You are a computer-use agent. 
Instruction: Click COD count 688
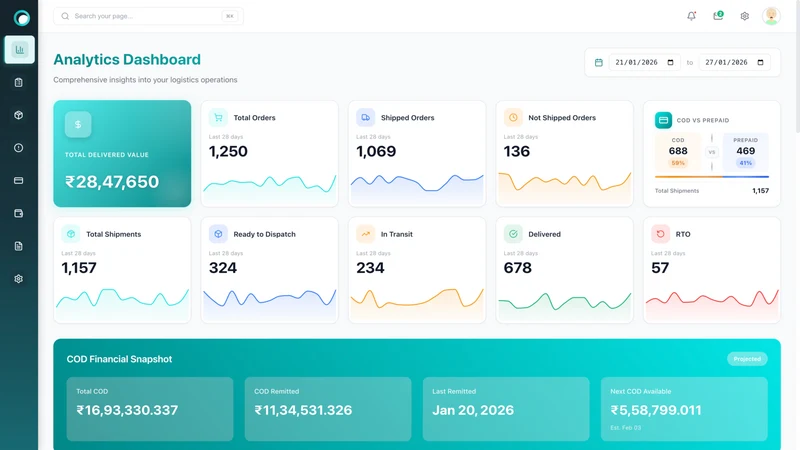(x=678, y=151)
